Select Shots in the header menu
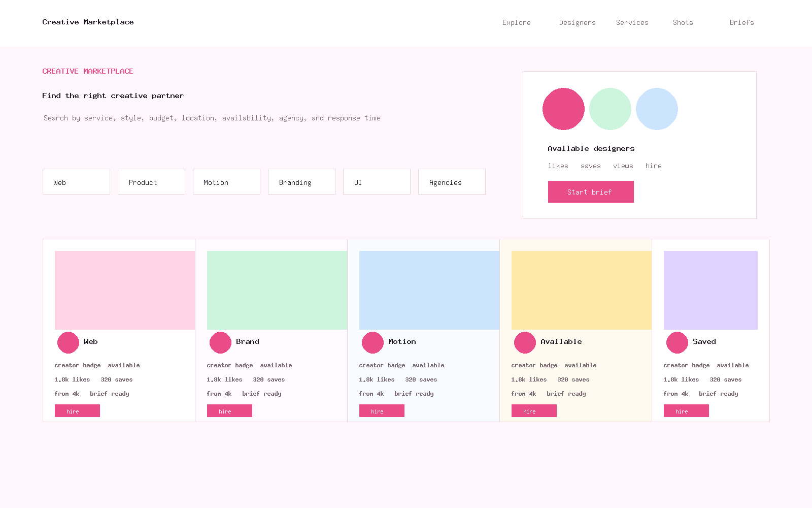The image size is (812, 508). coord(683,22)
